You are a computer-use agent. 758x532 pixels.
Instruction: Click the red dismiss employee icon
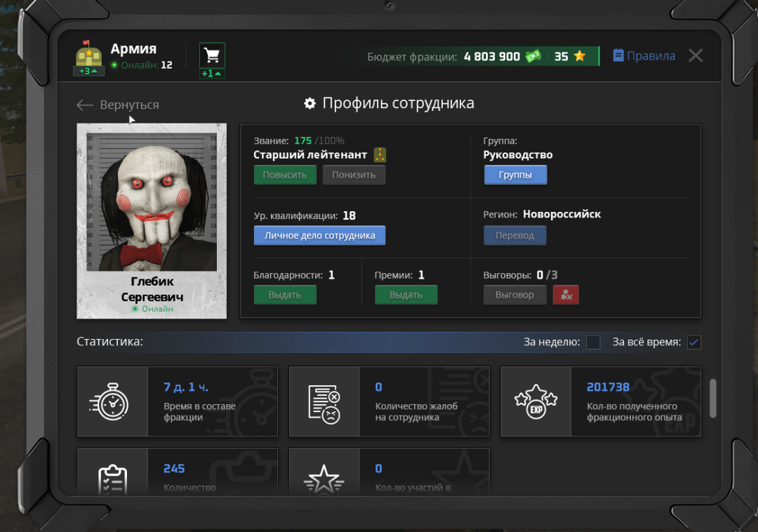point(566,295)
